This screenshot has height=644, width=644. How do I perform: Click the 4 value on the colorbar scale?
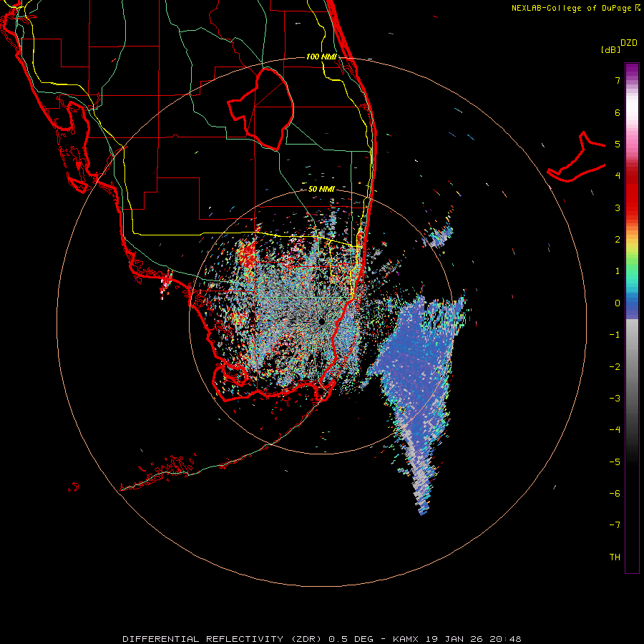pyautogui.click(x=618, y=176)
